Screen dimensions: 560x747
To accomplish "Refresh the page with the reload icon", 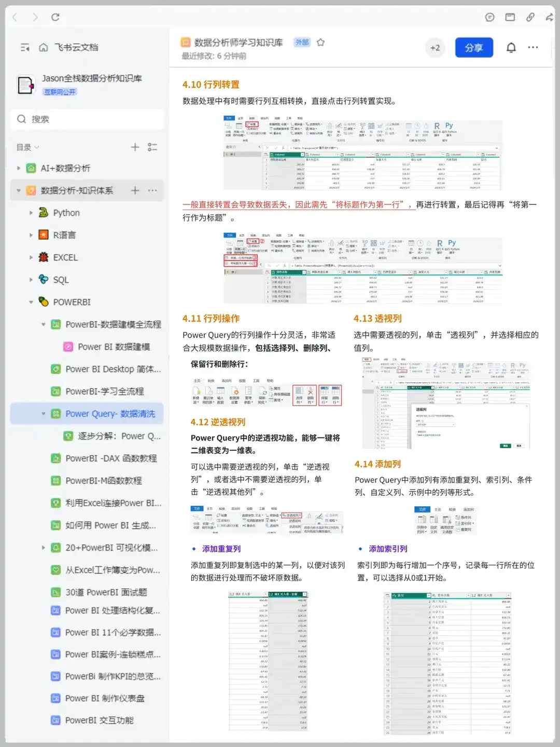I will tap(56, 17).
